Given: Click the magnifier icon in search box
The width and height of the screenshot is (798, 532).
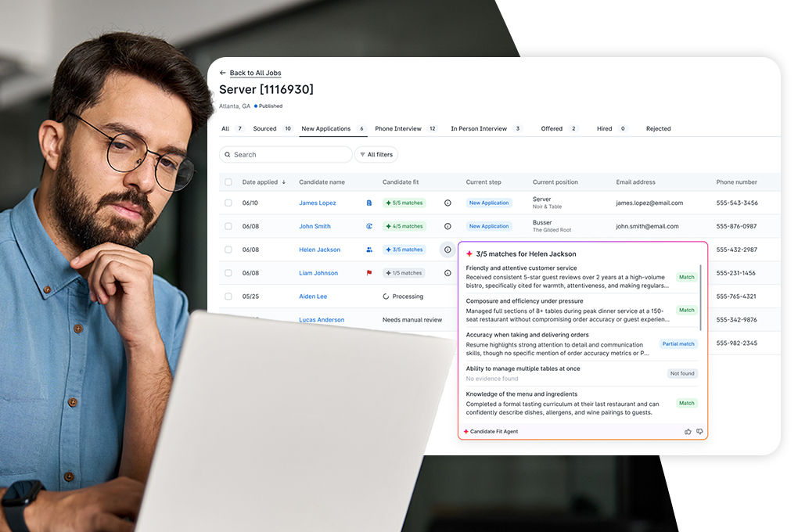Looking at the screenshot, I should (228, 155).
